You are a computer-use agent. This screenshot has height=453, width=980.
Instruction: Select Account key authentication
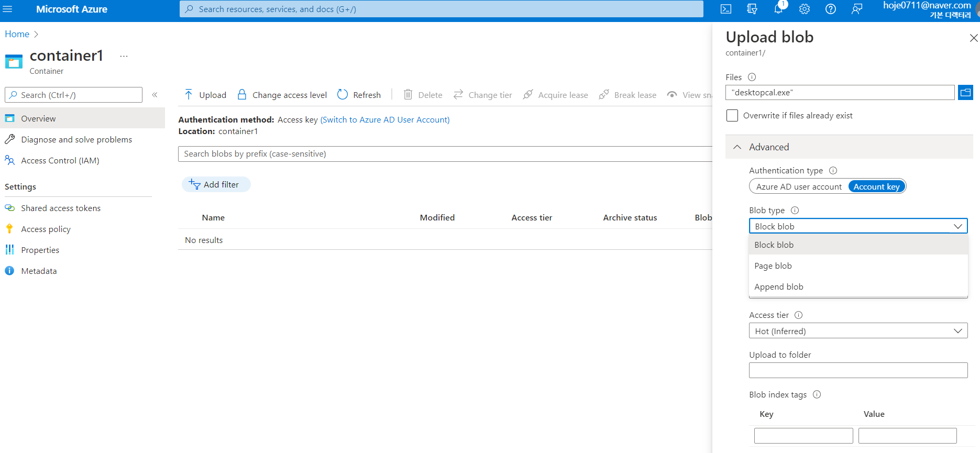(877, 186)
